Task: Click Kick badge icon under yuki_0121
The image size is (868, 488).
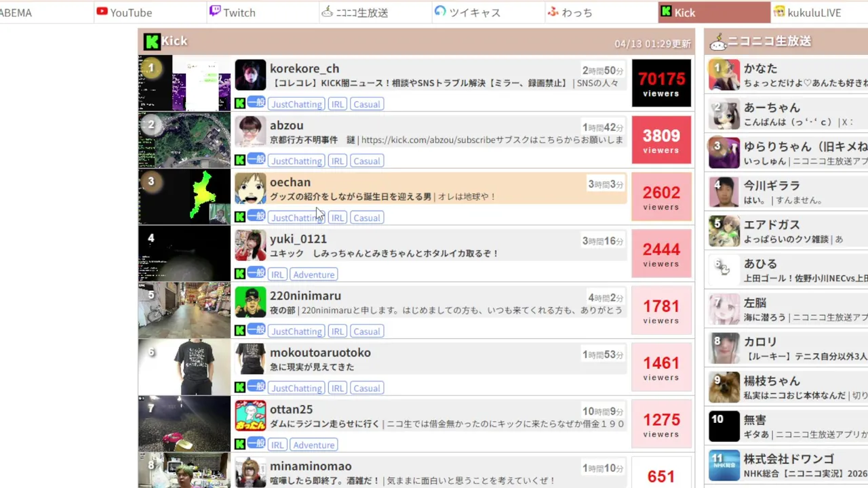Action: pos(240,274)
